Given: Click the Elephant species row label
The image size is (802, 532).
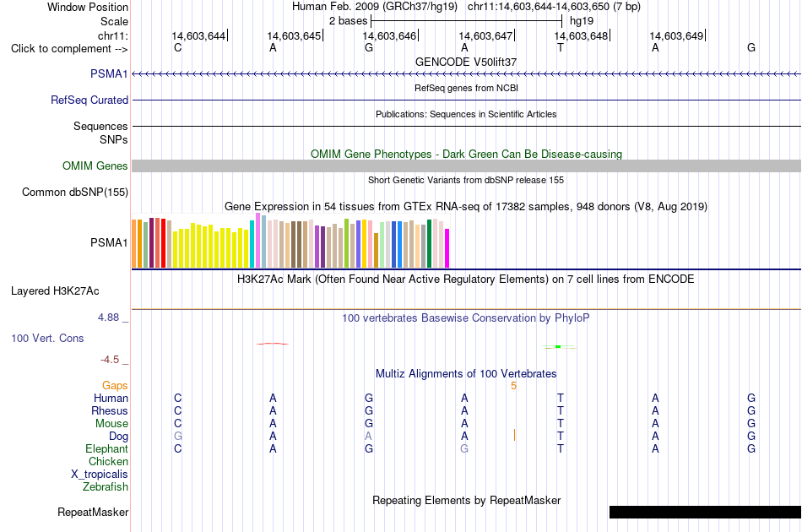Looking at the screenshot, I should click(106, 448).
